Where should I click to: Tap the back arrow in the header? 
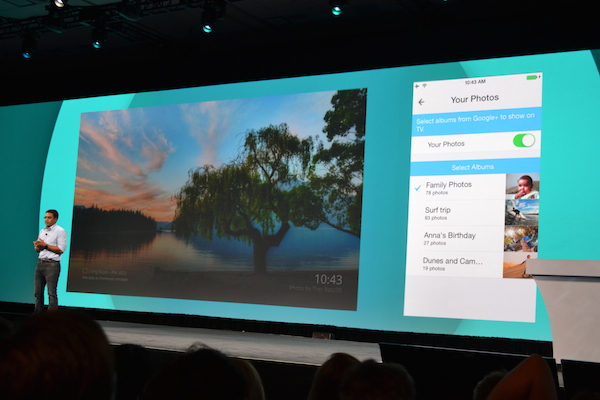pos(421,100)
